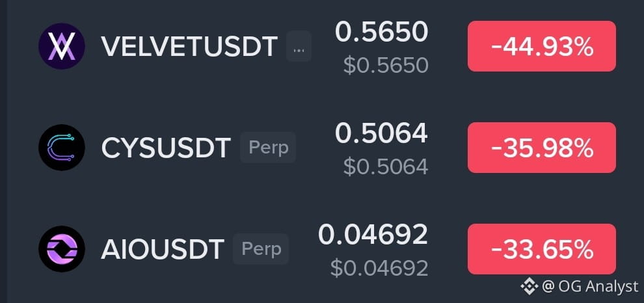The image size is (644, 303).
Task: Click the Perp tag beside CYSUSDT
Action: tap(268, 148)
